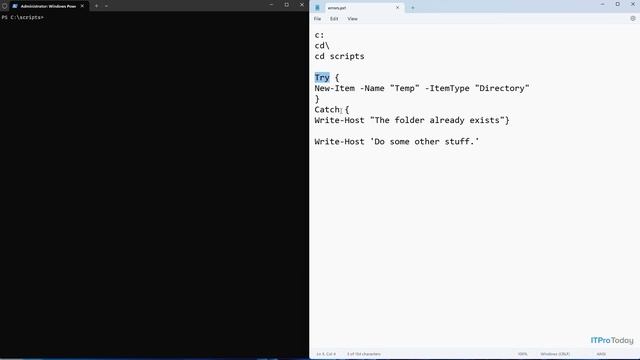The height and width of the screenshot is (360, 640).
Task: Click 'The folder already exists' line
Action: coord(412,120)
